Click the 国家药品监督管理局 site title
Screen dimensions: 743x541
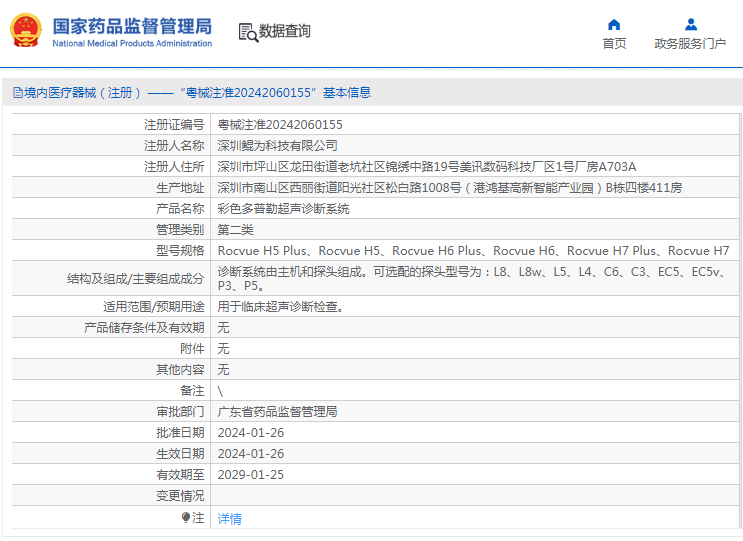point(132,25)
